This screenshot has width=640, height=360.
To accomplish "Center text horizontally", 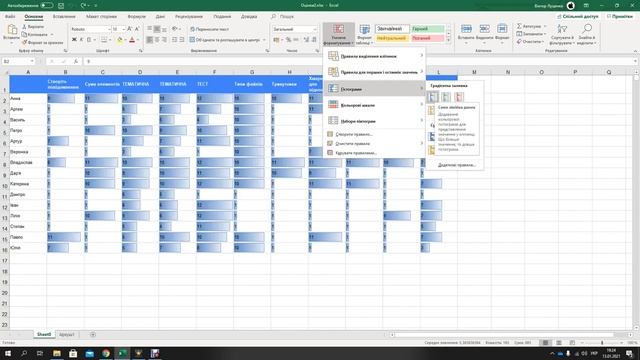I will 157,40.
